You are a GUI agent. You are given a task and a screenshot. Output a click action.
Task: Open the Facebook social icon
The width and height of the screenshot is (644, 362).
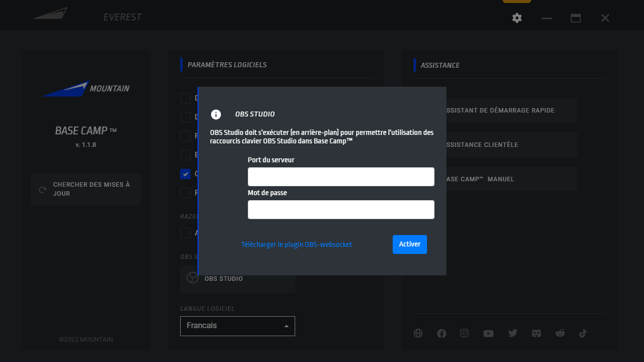click(x=441, y=334)
